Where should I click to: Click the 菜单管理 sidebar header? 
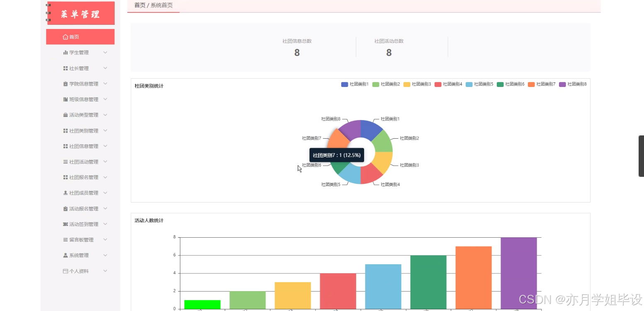[x=80, y=14]
